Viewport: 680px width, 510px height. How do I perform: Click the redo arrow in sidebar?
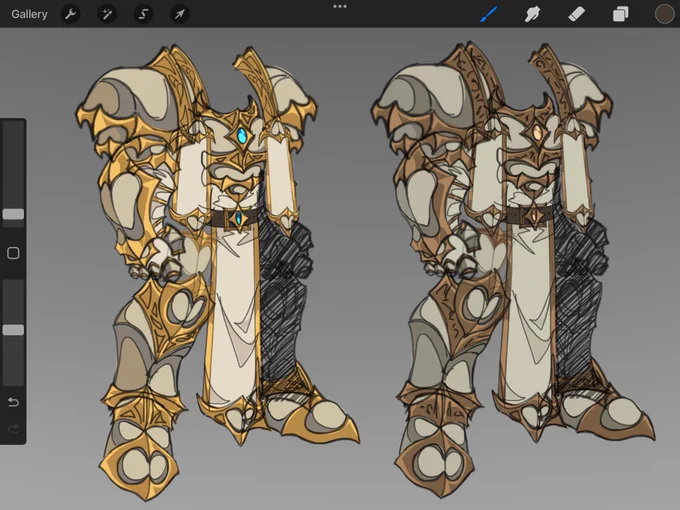tap(13, 429)
